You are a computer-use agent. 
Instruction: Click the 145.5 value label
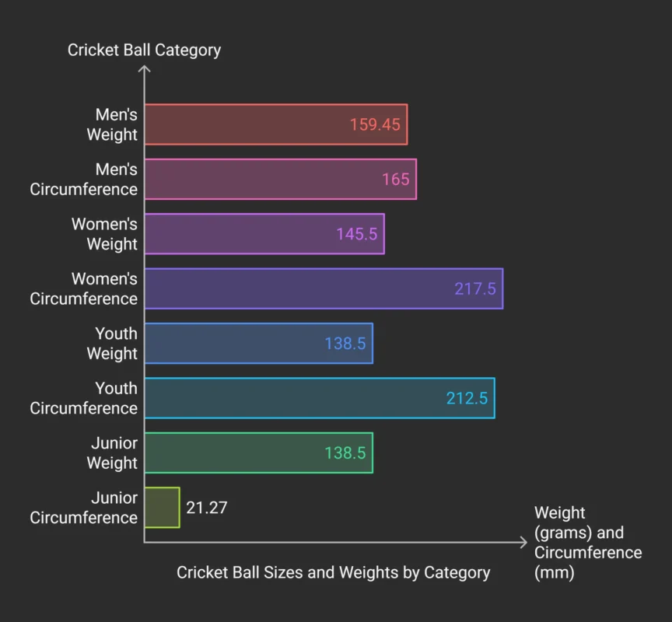point(357,234)
